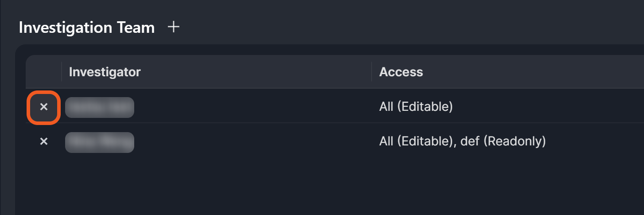Click the "Investigation Team" section heading
Viewport: 644px width, 215px height.
click(87, 27)
